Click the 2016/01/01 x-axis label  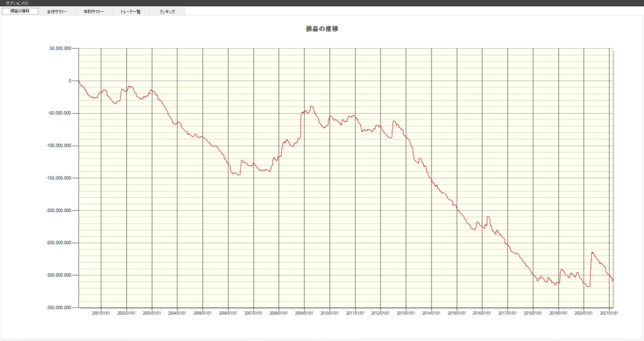pyautogui.click(x=482, y=313)
